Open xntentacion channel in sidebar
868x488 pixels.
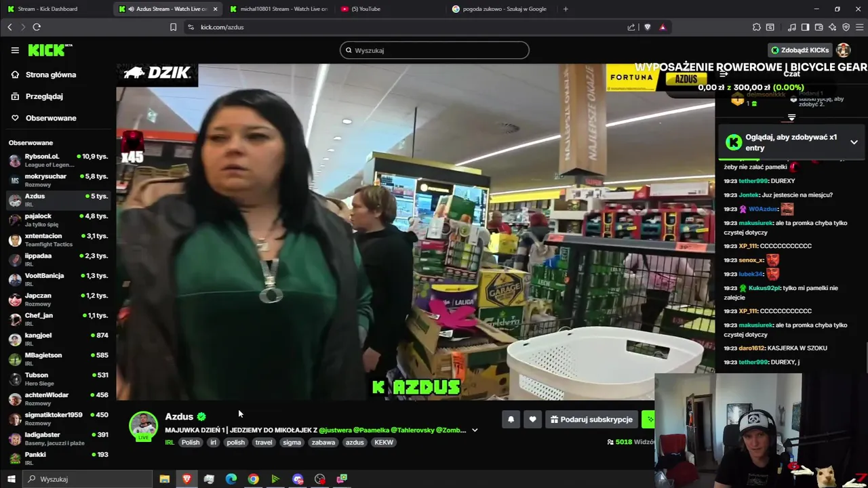[x=58, y=239]
